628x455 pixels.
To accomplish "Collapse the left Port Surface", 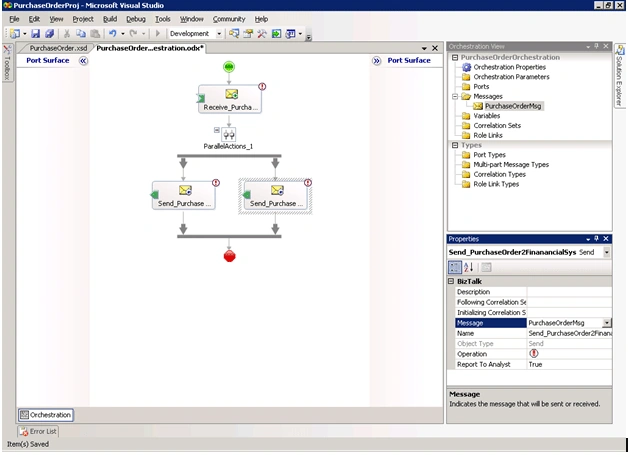I will pos(83,61).
